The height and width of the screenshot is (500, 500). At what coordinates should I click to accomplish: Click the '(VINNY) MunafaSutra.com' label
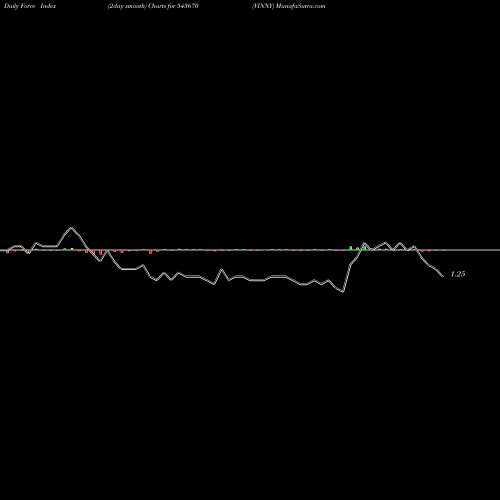pyautogui.click(x=289, y=6)
